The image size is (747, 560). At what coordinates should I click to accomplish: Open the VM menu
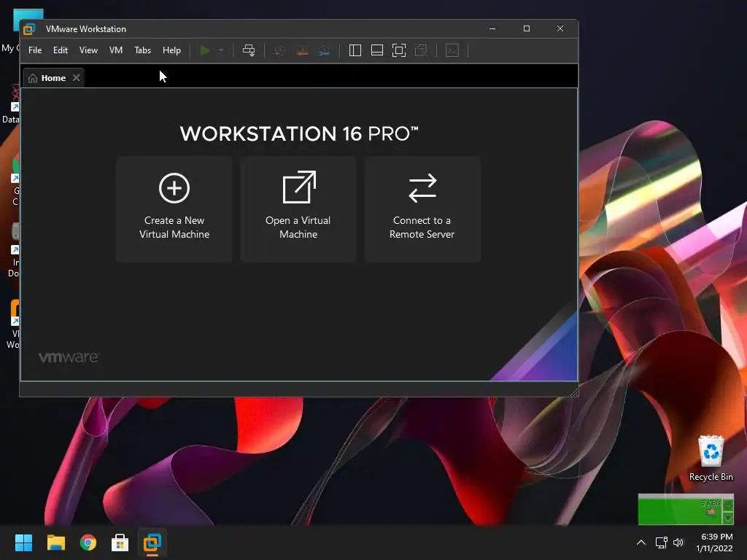pos(116,50)
